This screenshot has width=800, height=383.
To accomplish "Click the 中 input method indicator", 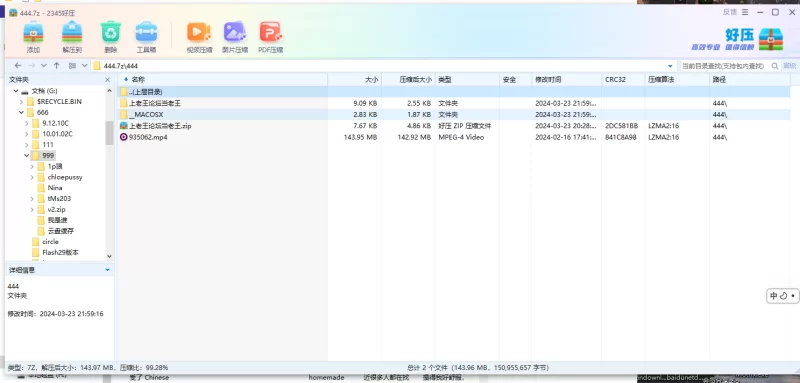I will click(x=773, y=296).
